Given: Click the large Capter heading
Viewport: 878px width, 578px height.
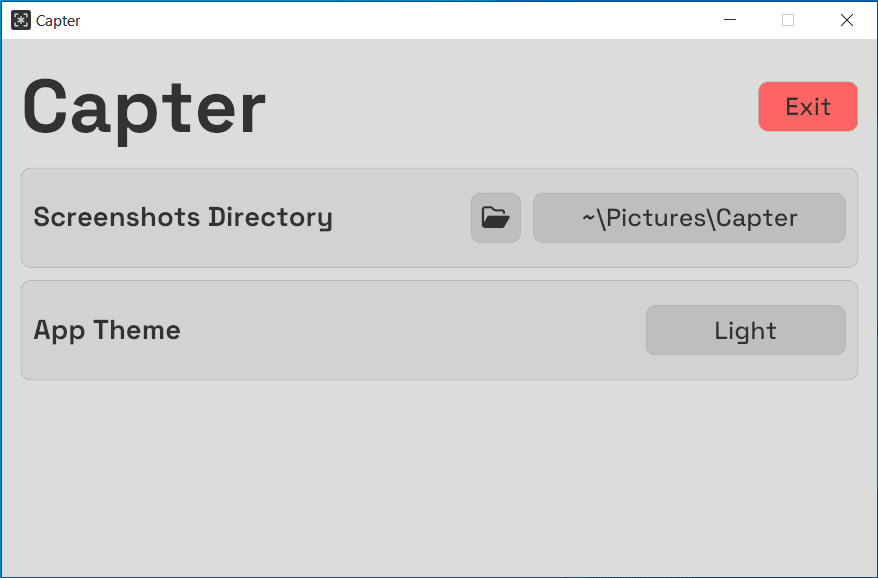Looking at the screenshot, I should click(x=144, y=107).
